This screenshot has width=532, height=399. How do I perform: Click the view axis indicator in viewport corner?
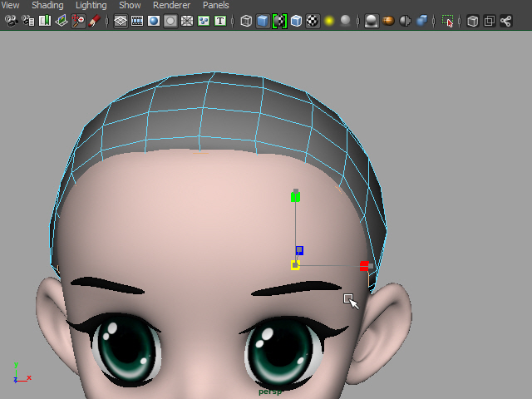[22, 372]
